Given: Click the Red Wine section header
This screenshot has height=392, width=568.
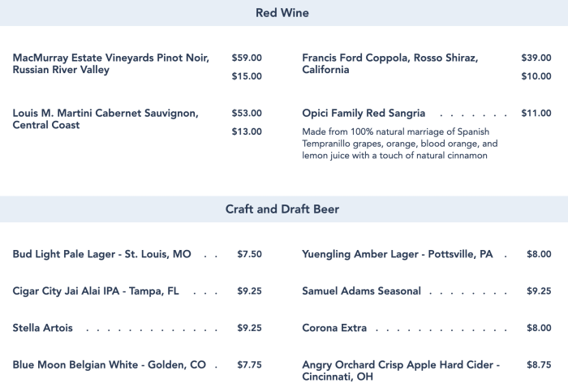Looking at the screenshot, I should [282, 13].
